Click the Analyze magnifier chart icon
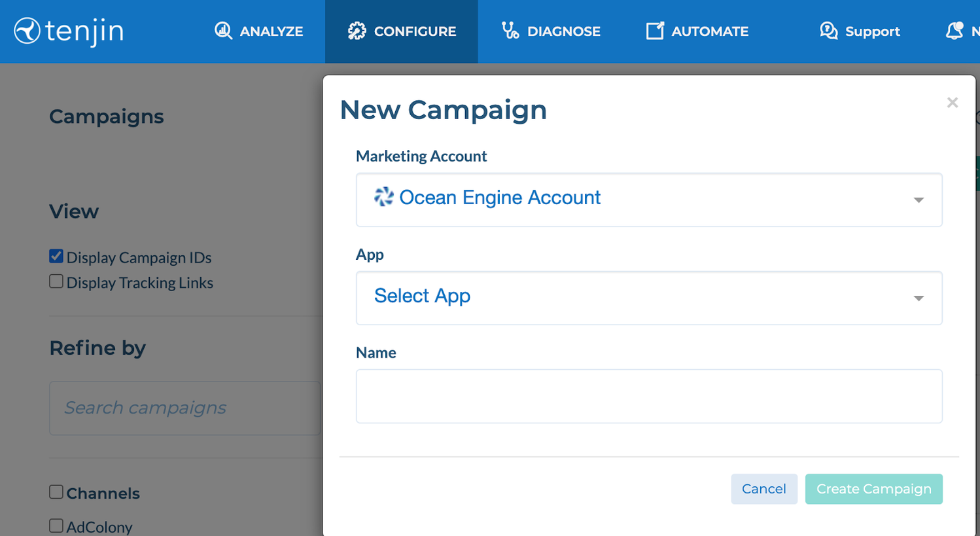Viewport: 980px width, 536px height. pyautogui.click(x=223, y=31)
